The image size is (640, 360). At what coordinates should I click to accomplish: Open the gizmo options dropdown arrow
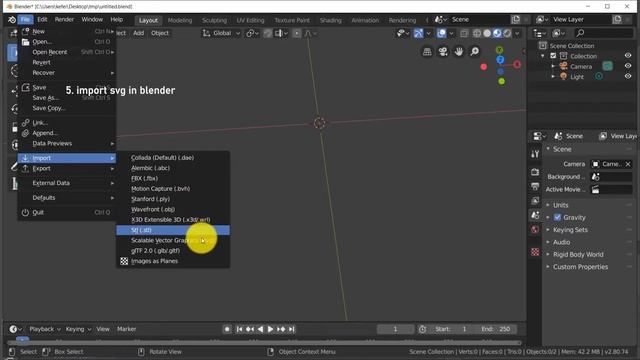(428, 33)
